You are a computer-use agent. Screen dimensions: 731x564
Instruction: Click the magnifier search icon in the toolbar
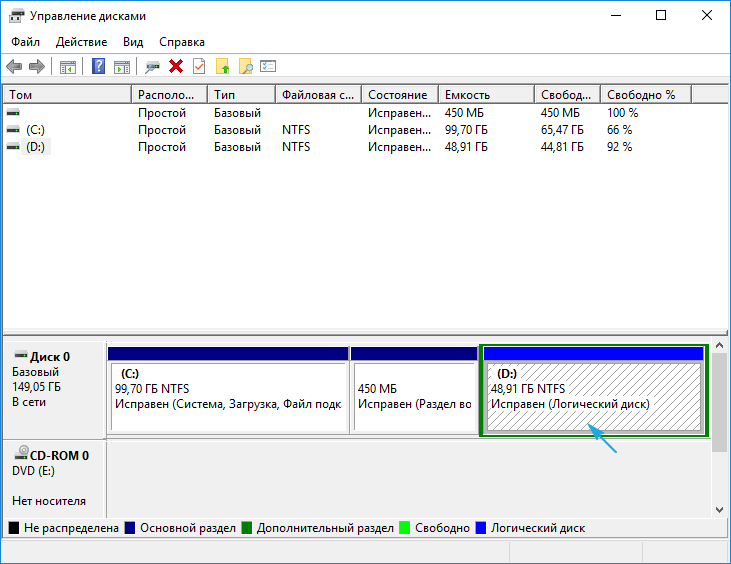(x=245, y=67)
